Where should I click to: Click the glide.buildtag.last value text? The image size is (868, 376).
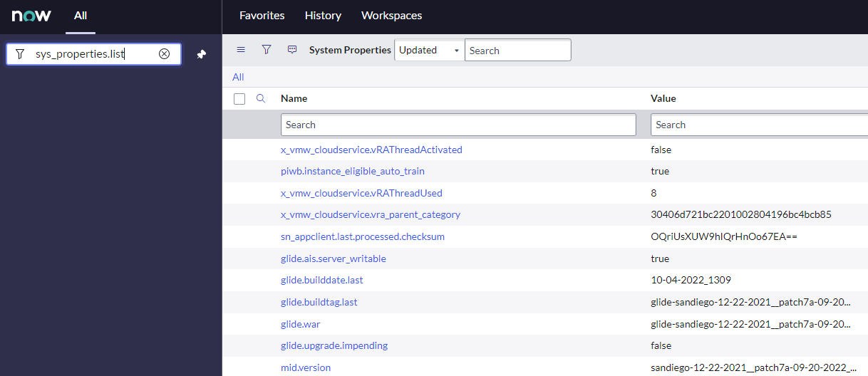coord(750,302)
